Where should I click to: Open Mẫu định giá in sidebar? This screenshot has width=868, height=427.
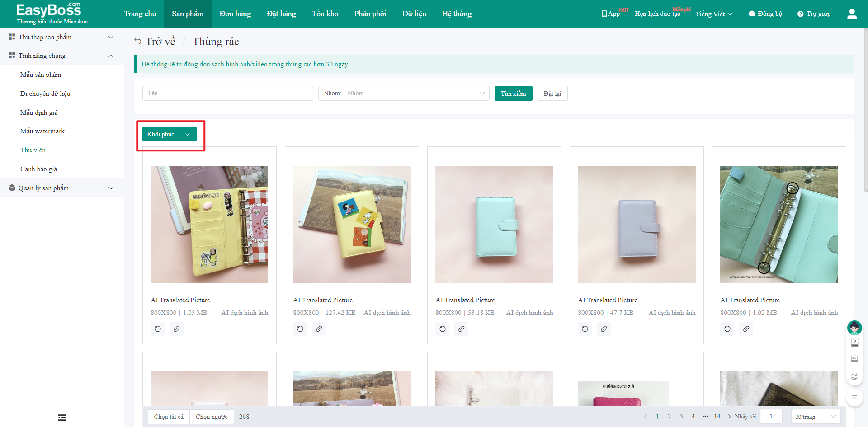coord(39,113)
